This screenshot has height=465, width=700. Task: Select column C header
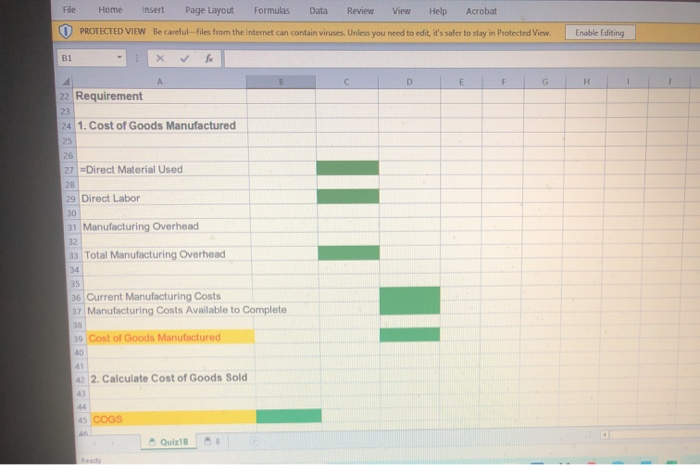(346, 82)
